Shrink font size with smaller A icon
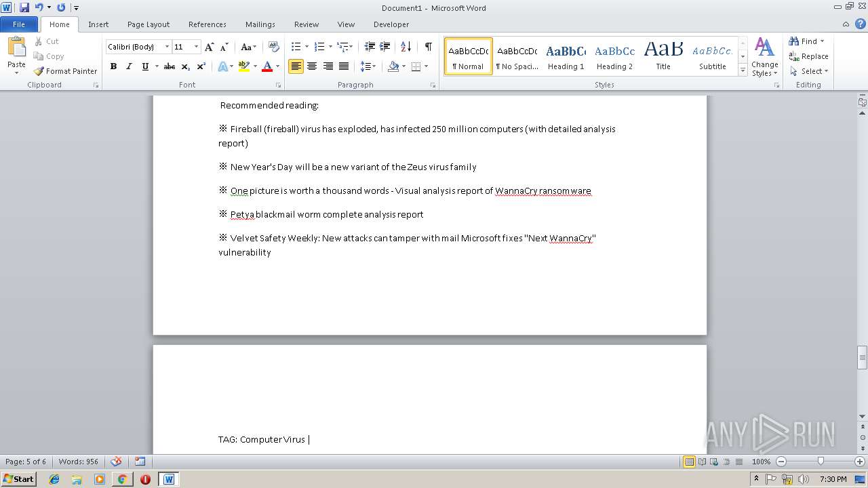Viewport: 868px width, 488px height. [x=224, y=47]
